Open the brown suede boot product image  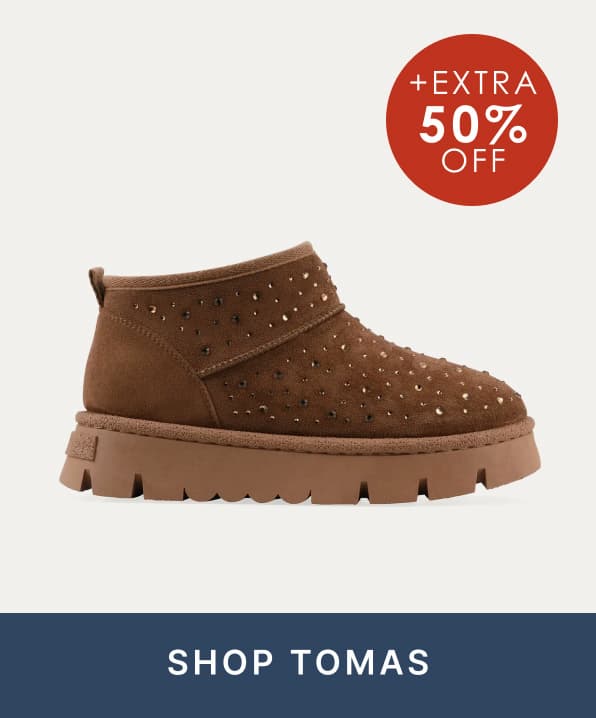(300, 373)
